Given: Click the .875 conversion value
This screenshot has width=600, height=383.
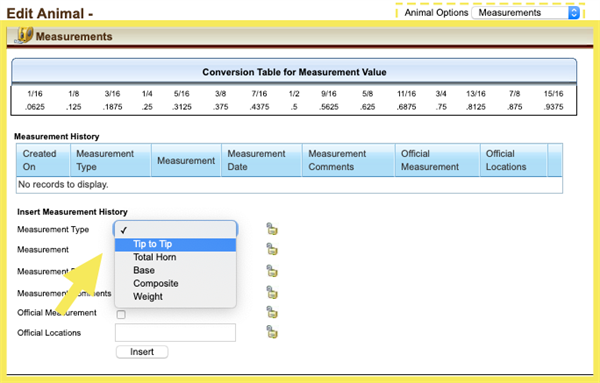Looking at the screenshot, I should click(x=515, y=107).
